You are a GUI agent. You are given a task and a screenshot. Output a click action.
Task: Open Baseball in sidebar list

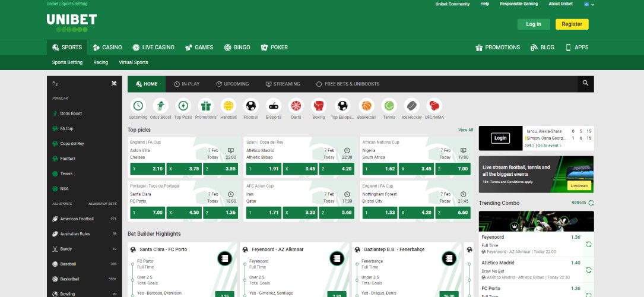click(84, 264)
